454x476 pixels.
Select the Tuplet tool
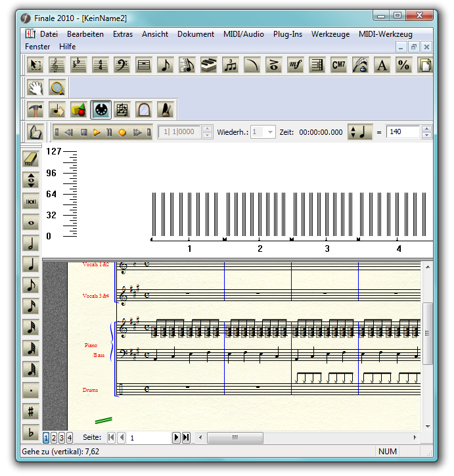tap(230, 65)
